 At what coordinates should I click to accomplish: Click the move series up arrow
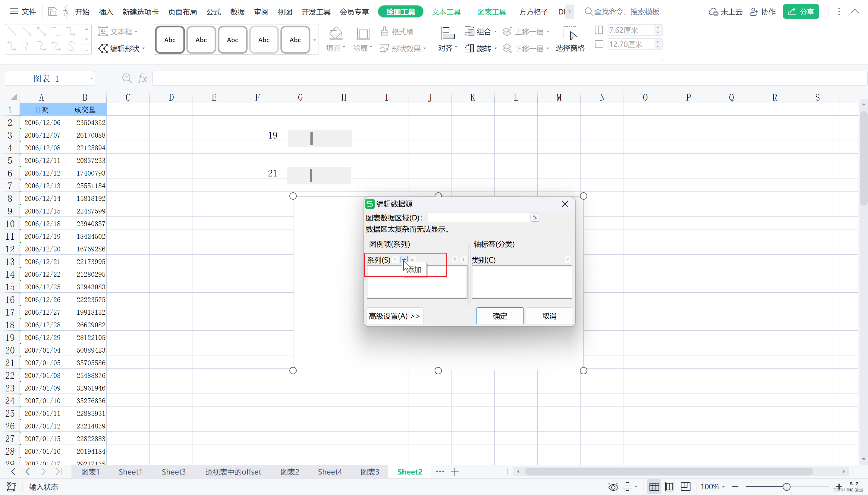455,260
